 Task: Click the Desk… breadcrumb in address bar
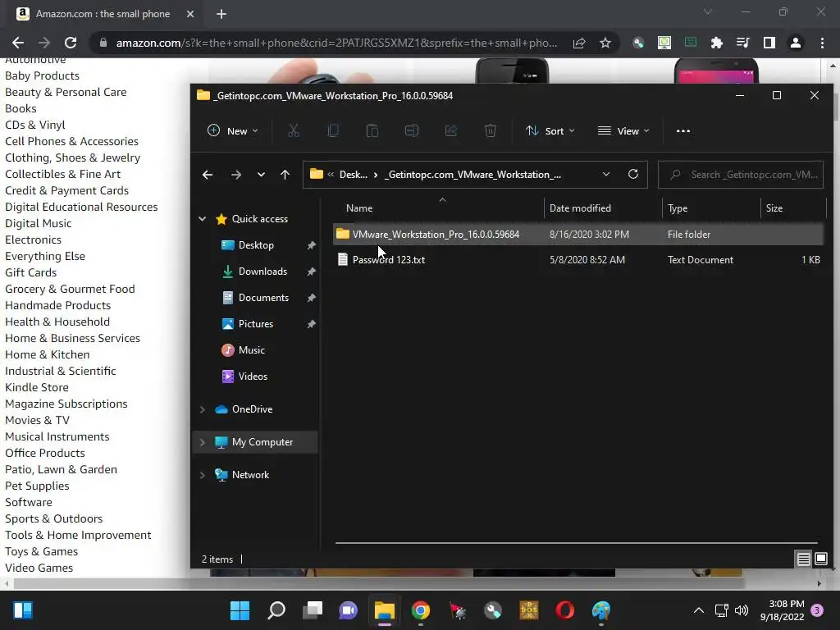pyautogui.click(x=354, y=175)
